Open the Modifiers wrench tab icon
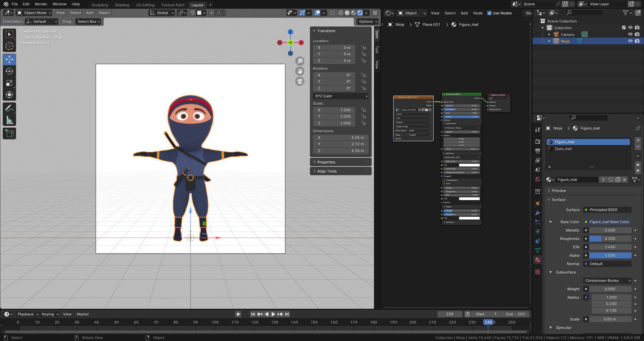Image resolution: width=644 pixels, height=341 pixels. click(538, 213)
